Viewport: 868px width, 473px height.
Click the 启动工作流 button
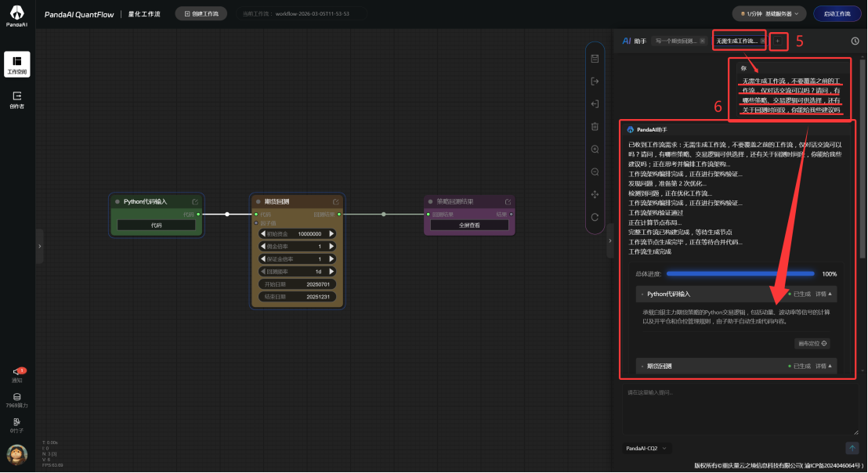(x=837, y=14)
